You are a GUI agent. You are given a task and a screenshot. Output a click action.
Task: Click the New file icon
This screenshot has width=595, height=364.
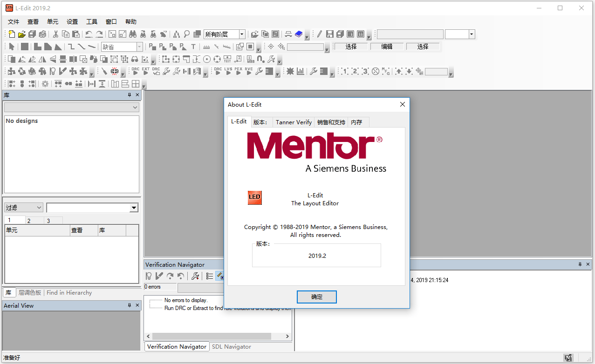(12, 34)
